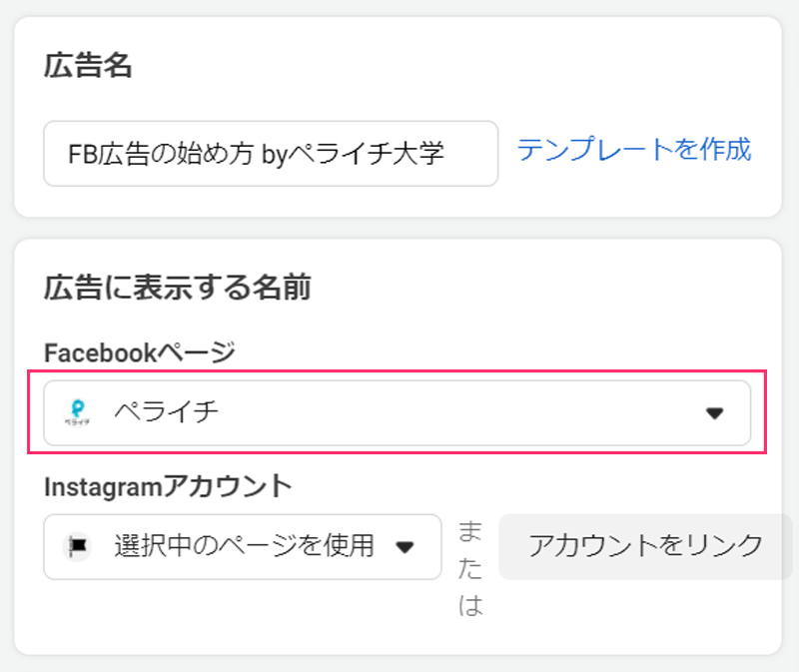Click the pink highlight border around ペライチ selector
The width and height of the screenshot is (799, 672).
pos(766,412)
